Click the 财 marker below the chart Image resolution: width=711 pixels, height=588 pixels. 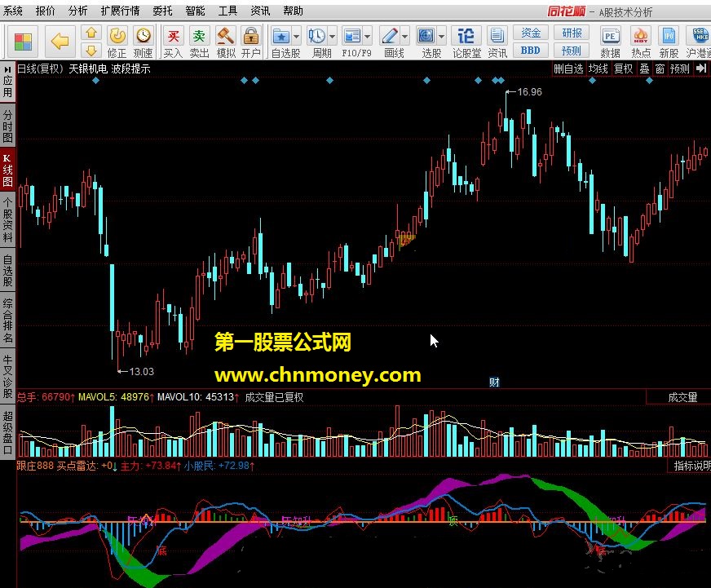[x=494, y=382]
